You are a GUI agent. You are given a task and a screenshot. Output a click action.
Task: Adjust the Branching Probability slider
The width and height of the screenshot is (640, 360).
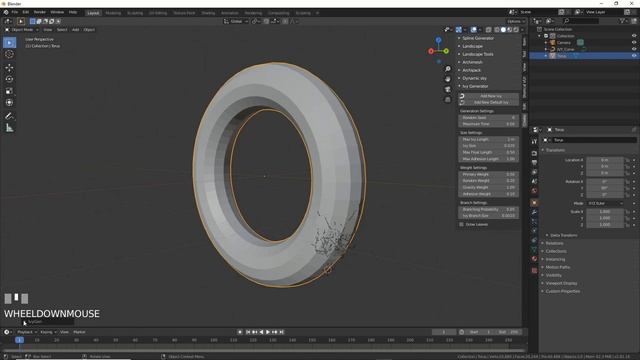pyautogui.click(x=489, y=209)
